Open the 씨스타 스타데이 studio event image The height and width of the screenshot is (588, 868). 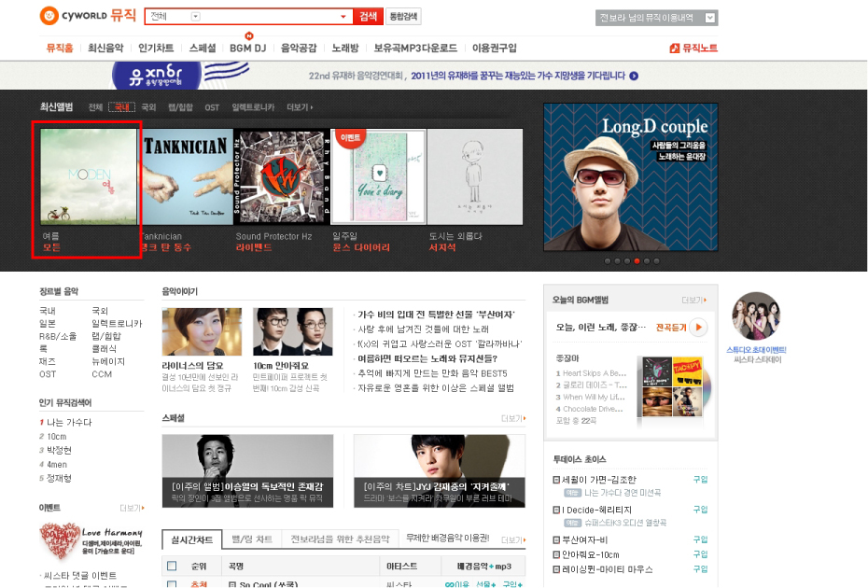756,316
